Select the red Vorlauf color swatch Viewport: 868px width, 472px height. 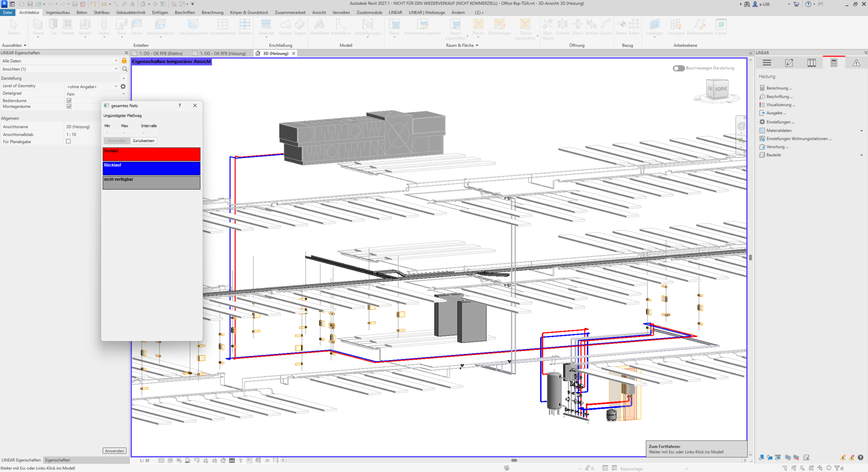pyautogui.click(x=152, y=154)
